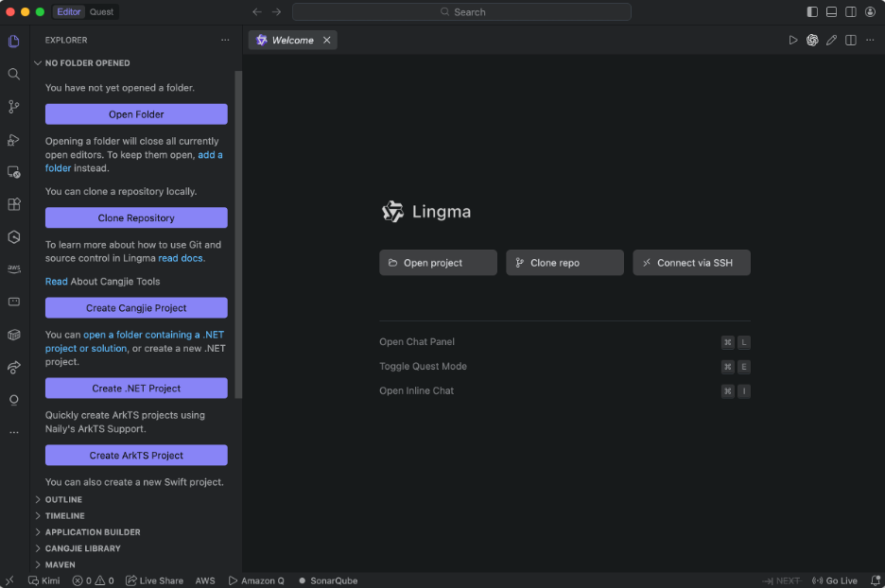
Task: Open notifications bell in status bar
Action: pyautogui.click(x=875, y=580)
